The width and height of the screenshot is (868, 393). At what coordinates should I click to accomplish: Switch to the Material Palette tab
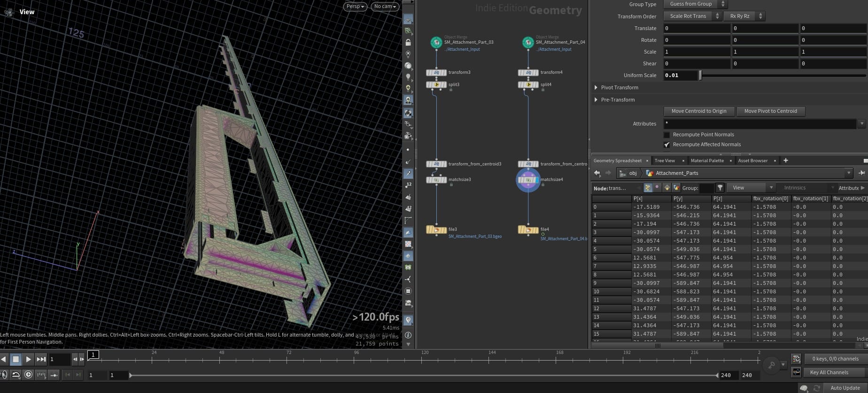(707, 161)
